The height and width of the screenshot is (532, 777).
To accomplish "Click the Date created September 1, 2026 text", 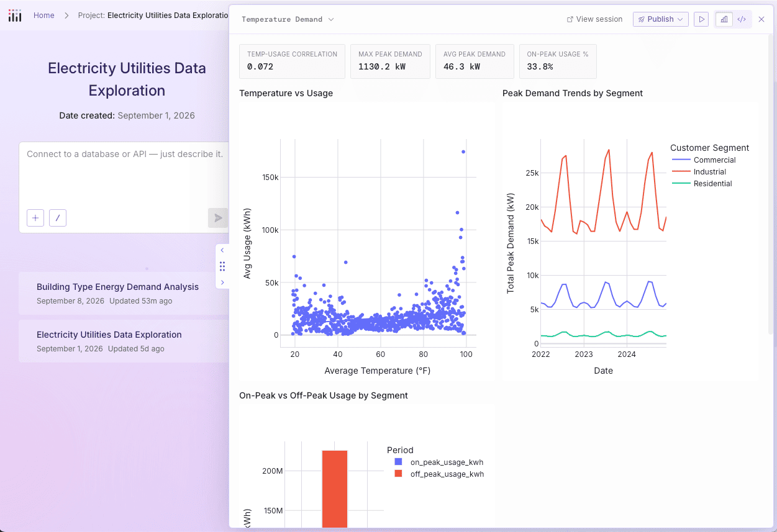I will click(x=127, y=115).
